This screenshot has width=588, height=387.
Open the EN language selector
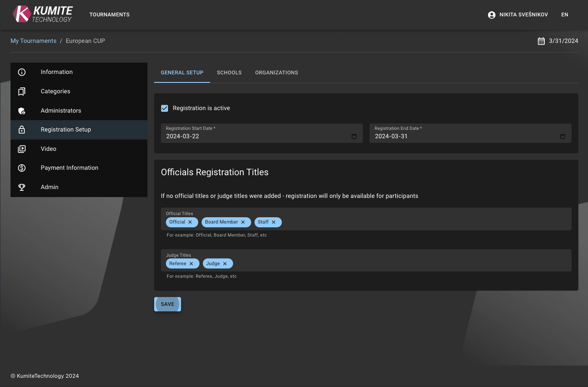tap(564, 14)
